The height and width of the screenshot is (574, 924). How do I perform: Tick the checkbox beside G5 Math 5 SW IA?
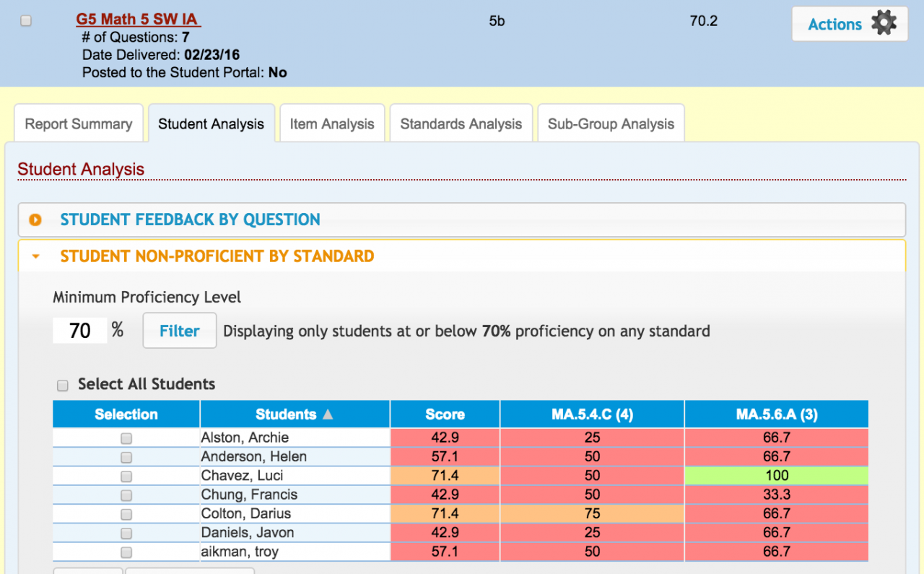coord(26,21)
